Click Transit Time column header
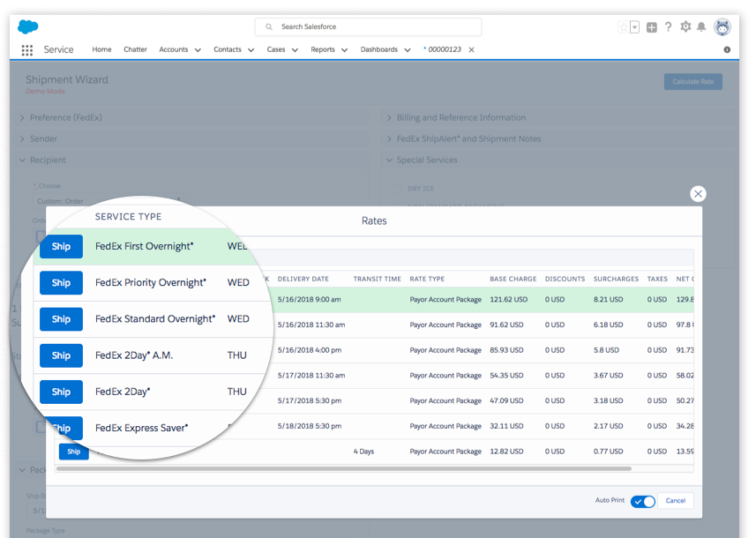Viewport: 756px width, 538px height. click(x=377, y=279)
